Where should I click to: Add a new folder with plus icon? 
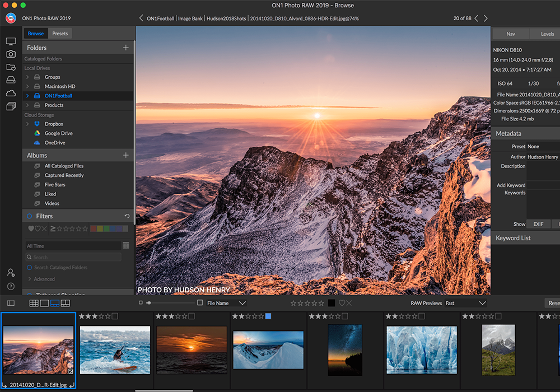[x=125, y=48]
